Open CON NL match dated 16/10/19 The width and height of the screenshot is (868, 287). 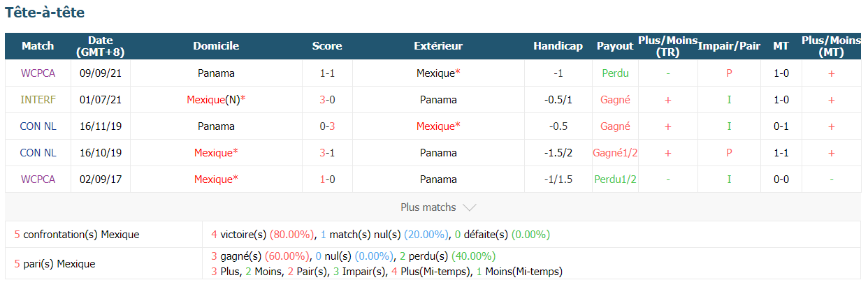(38, 153)
